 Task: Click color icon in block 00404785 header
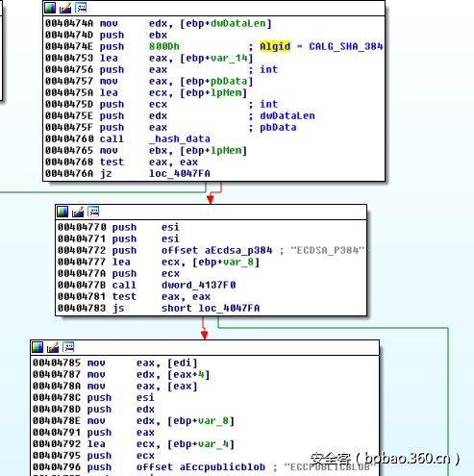(x=37, y=347)
